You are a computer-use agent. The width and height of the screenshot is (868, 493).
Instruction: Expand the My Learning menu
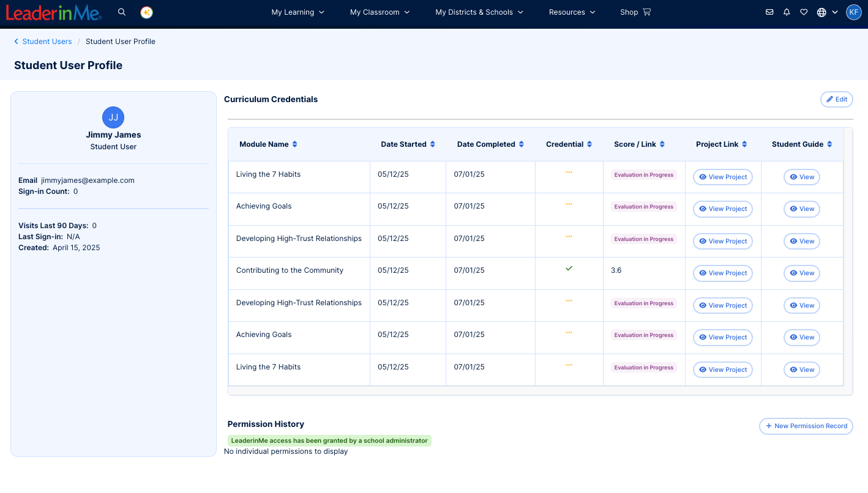[x=298, y=12]
